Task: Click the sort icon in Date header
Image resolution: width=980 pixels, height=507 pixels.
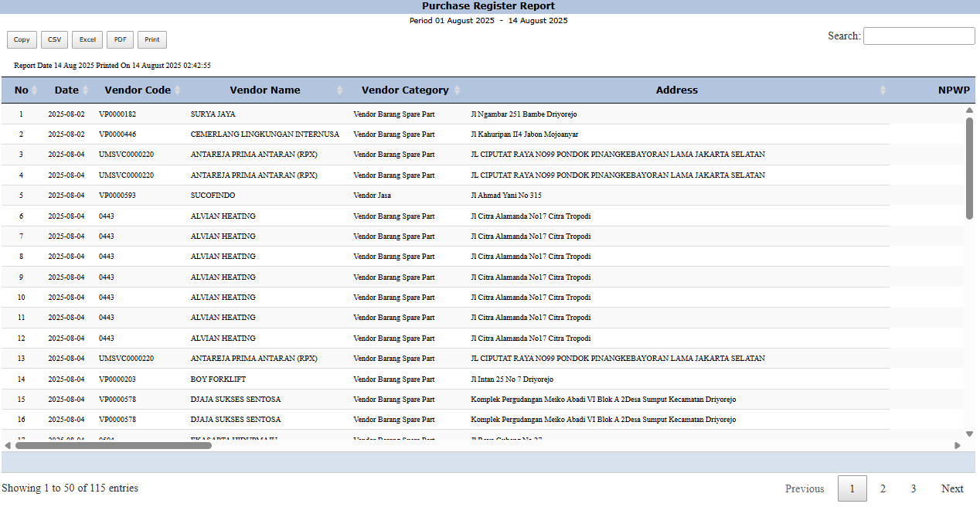Action: [86, 90]
